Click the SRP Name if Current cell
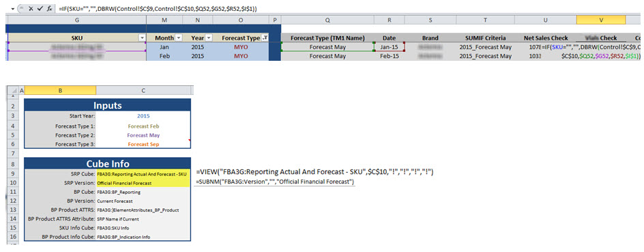 pyautogui.click(x=143, y=219)
